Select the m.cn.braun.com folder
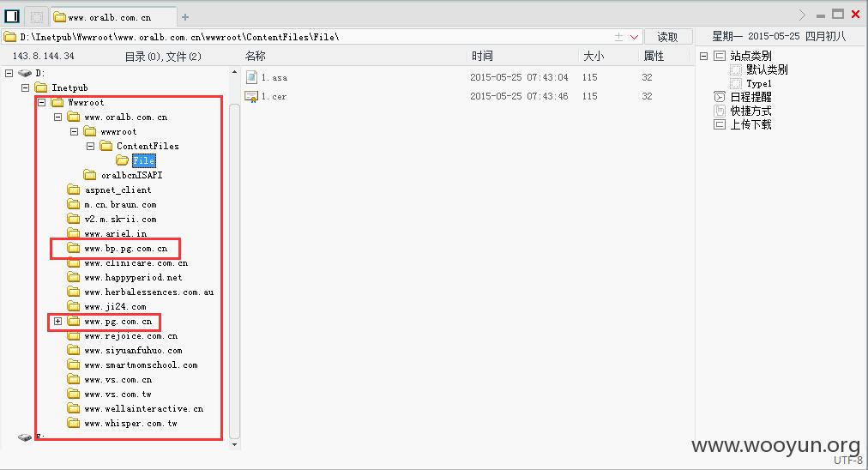The height and width of the screenshot is (470, 868). click(x=120, y=204)
